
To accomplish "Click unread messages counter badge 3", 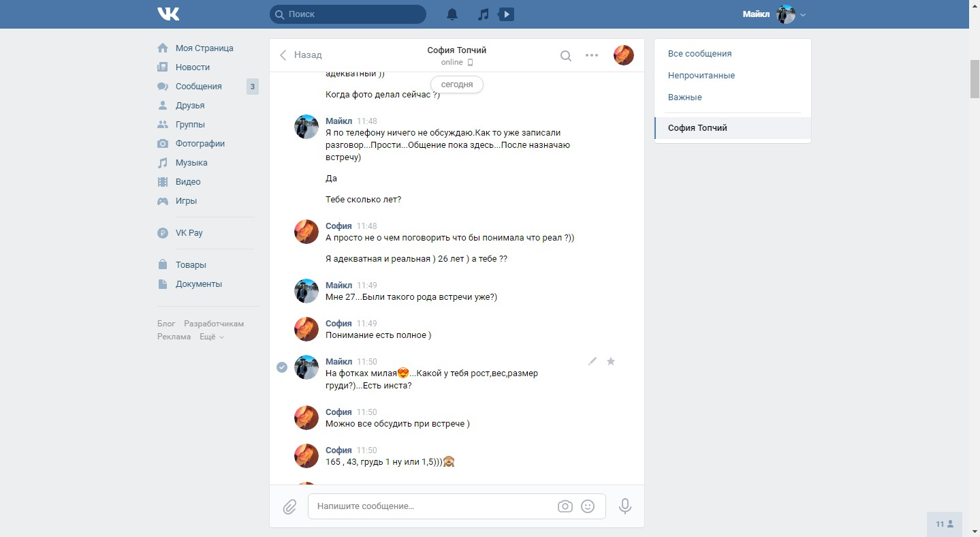I will (253, 87).
